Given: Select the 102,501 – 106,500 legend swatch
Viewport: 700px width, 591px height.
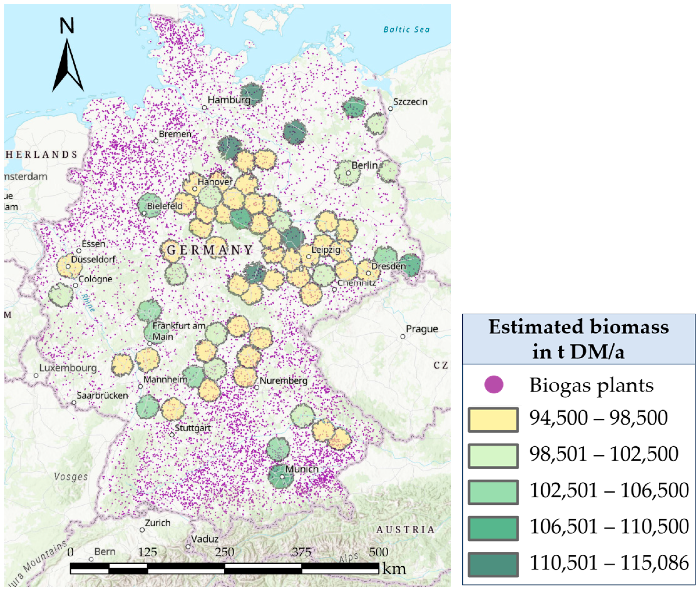Looking at the screenshot, I should 493,492.
